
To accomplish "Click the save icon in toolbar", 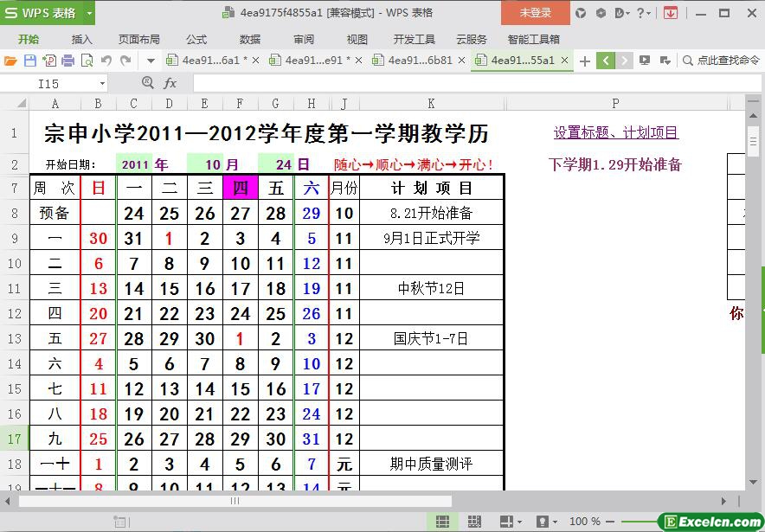I will [29, 61].
